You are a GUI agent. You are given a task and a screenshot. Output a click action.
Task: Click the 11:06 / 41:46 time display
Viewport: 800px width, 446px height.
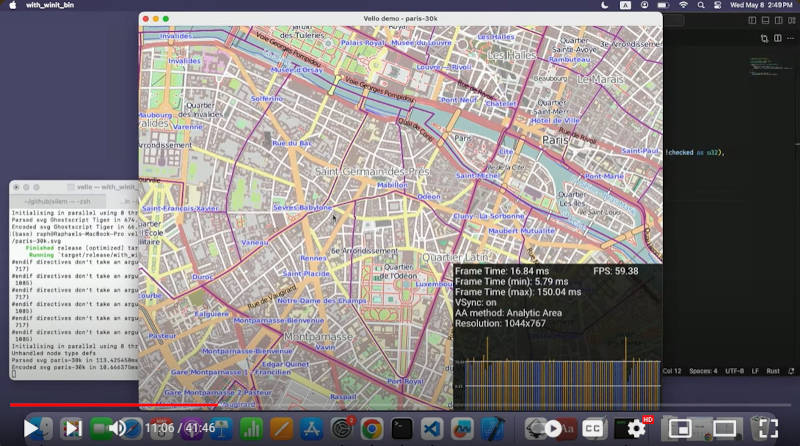[180, 428]
